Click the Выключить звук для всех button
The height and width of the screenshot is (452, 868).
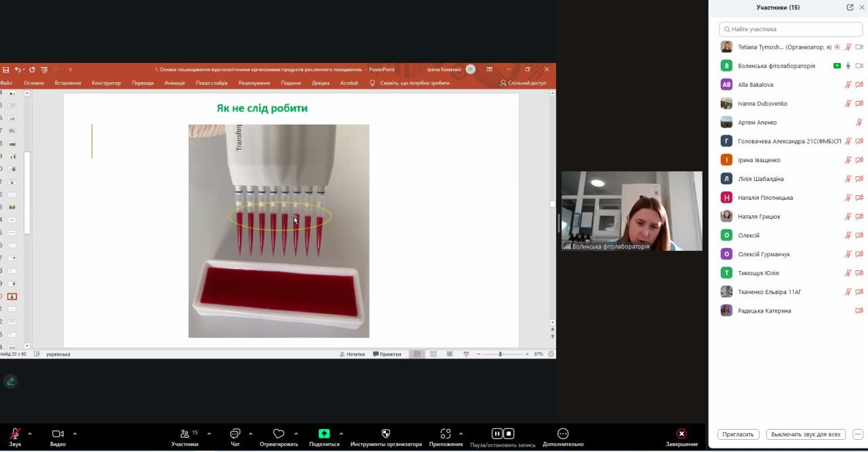pyautogui.click(x=806, y=434)
